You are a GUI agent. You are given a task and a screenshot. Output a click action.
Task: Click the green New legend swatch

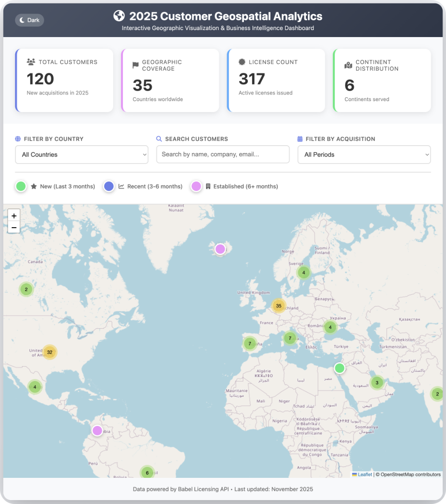click(x=21, y=186)
